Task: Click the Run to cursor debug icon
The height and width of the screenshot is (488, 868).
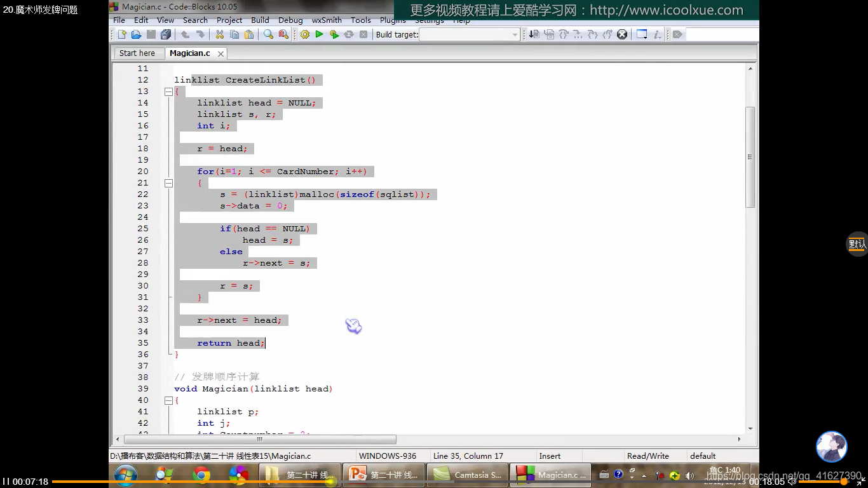Action: pos(549,34)
